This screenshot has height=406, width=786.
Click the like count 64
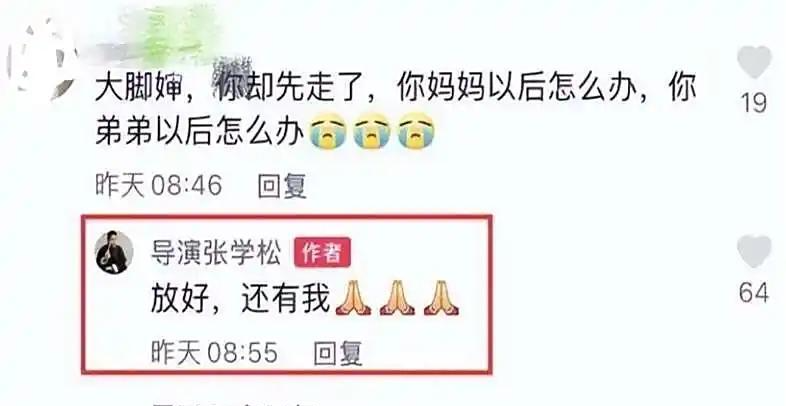click(x=754, y=293)
